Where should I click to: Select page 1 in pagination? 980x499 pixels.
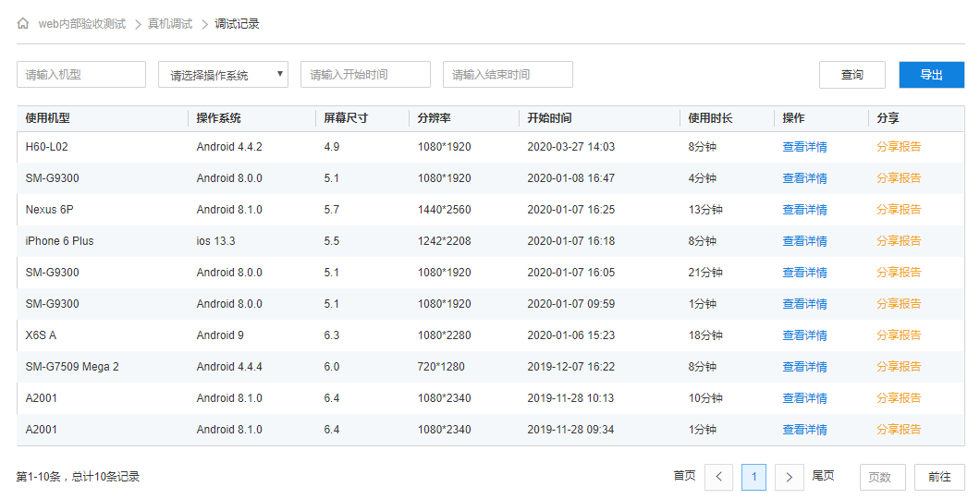753,477
